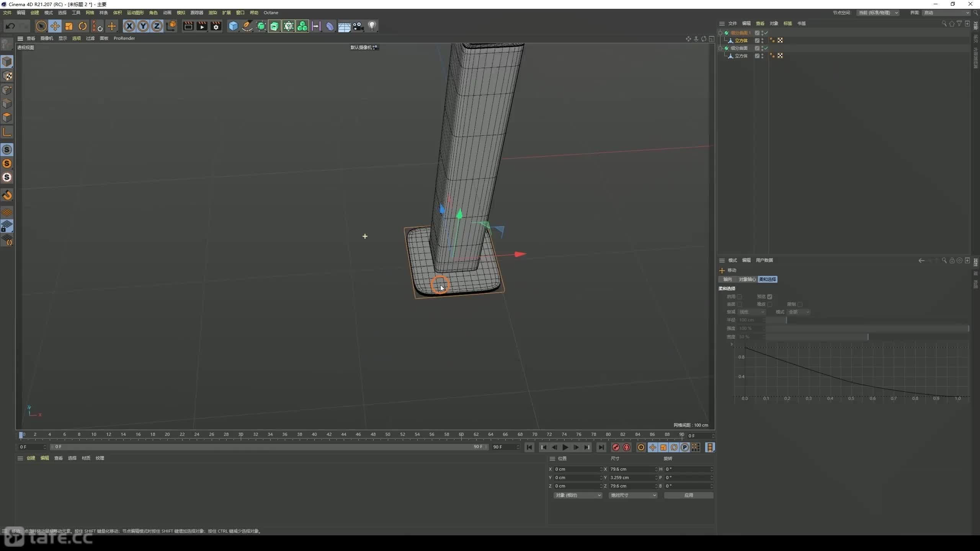Enable the 启用 checkbox
Screen dimensions: 980x551
[740, 297]
